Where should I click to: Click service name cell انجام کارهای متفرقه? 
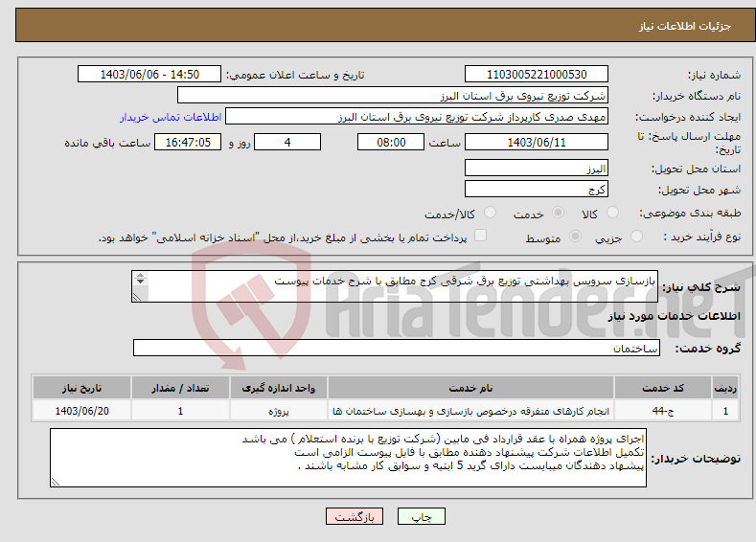[470, 411]
